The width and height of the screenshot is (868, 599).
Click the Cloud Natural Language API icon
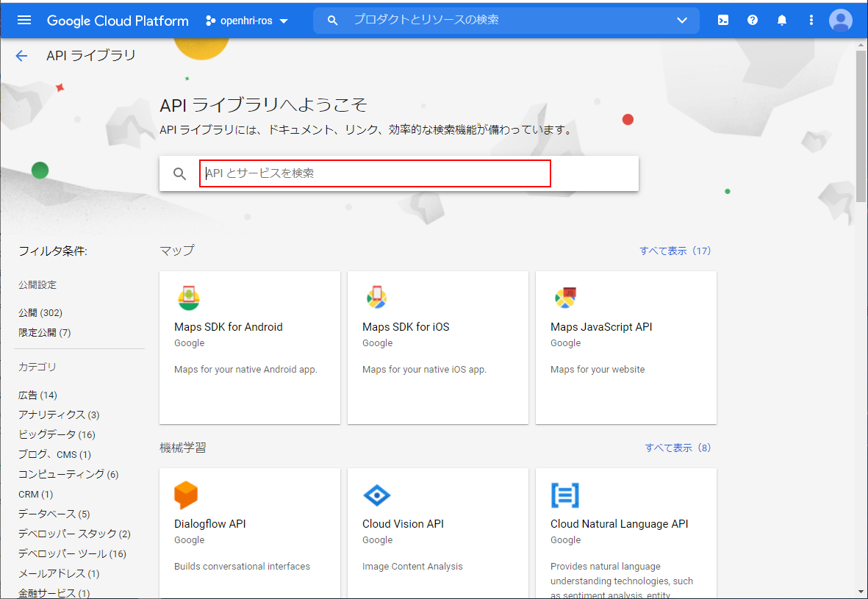[x=565, y=495]
